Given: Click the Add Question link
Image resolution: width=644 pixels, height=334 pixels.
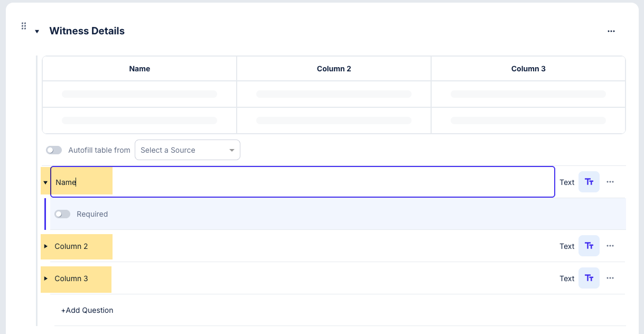Looking at the screenshot, I should pyautogui.click(x=87, y=310).
